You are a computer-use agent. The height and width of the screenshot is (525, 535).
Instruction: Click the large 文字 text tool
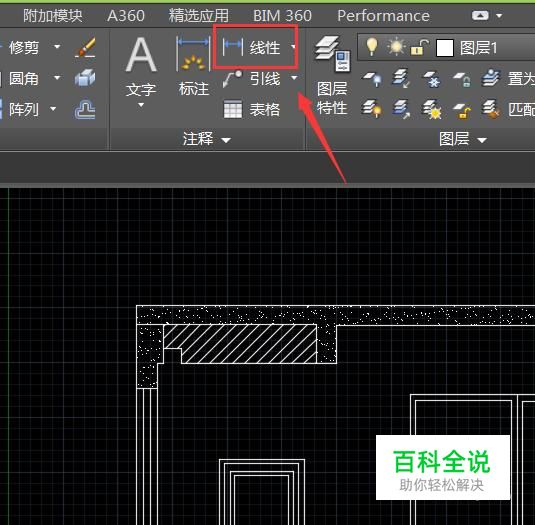click(x=141, y=67)
